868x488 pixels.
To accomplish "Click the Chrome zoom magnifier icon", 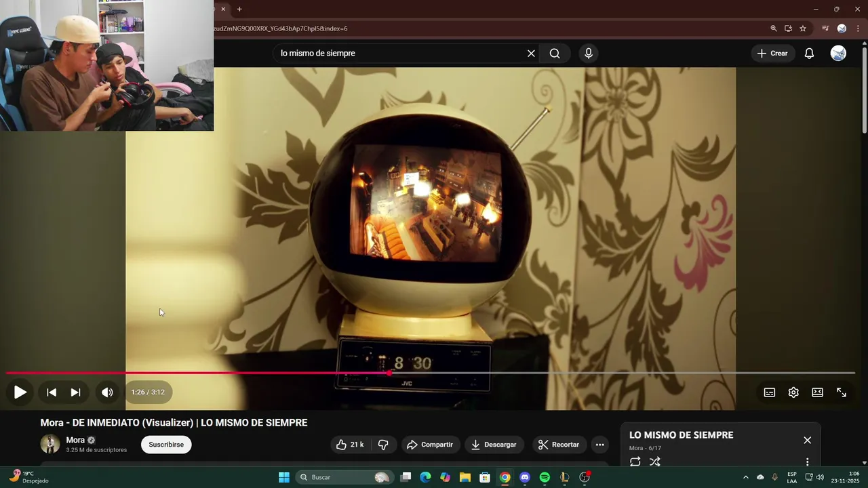I will pos(773,28).
